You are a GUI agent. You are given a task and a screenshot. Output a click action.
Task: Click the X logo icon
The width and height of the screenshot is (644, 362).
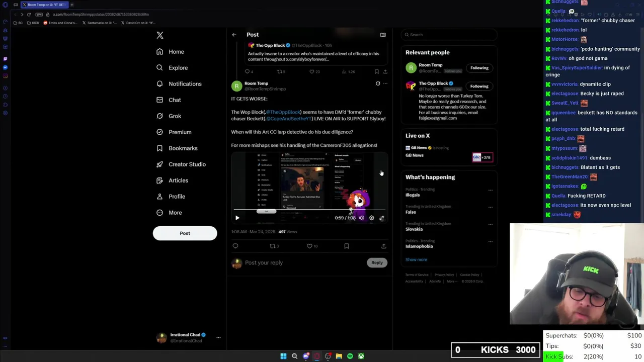point(160,35)
